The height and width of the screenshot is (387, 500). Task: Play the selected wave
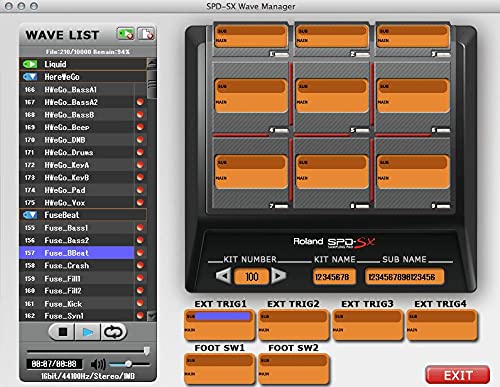[x=88, y=332]
